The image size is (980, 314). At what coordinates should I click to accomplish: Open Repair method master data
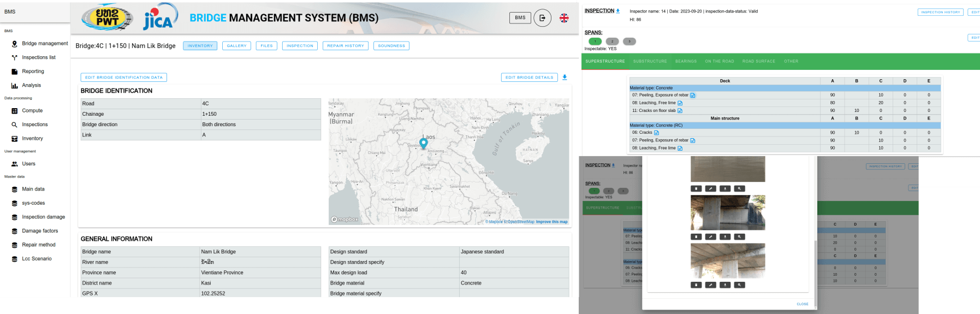click(33, 245)
